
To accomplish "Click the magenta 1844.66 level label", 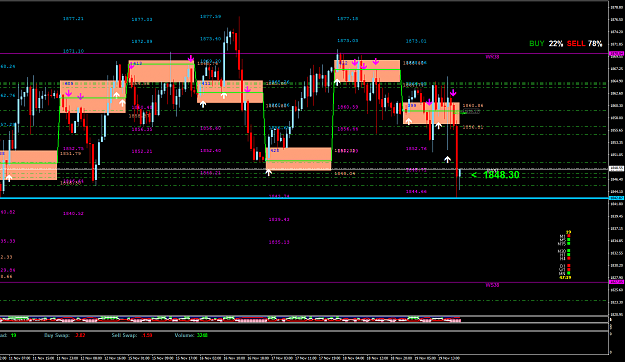I will pyautogui.click(x=416, y=192).
